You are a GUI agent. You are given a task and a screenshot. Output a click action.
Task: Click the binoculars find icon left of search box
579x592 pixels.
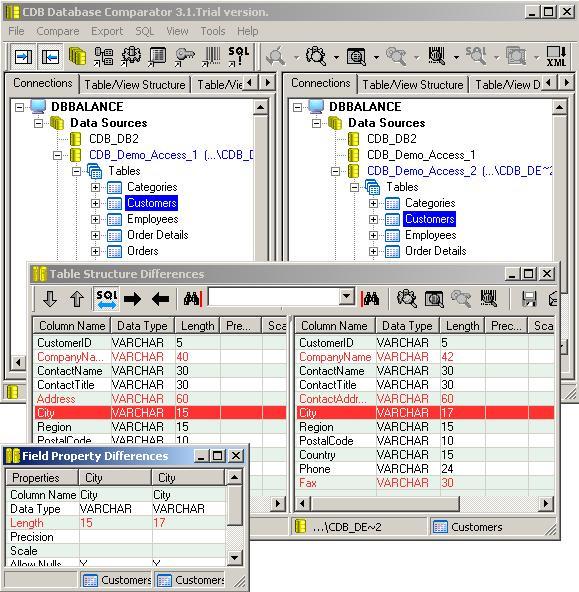[193, 299]
